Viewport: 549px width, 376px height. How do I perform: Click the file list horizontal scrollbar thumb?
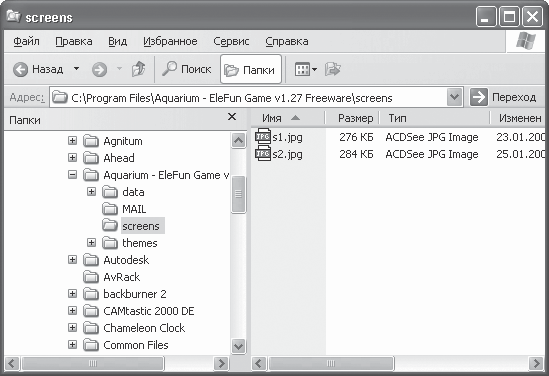point(331,363)
